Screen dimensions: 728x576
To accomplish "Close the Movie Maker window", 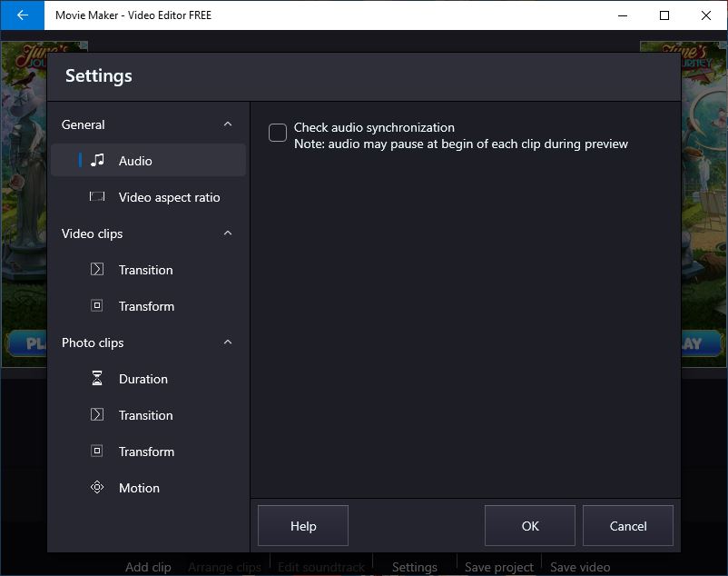I will 706,15.
